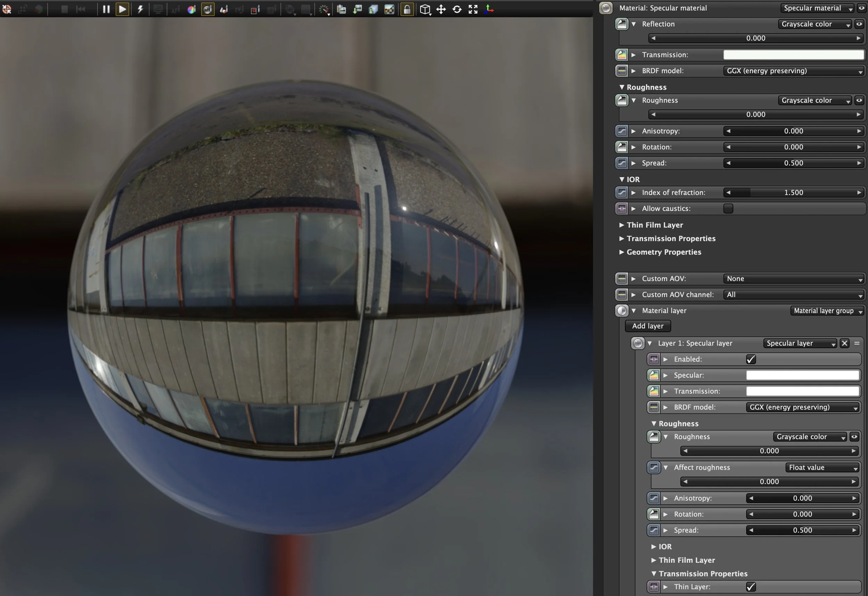The height and width of the screenshot is (596, 868).
Task: Uncheck the layer Enabled checkbox
Action: [751, 359]
